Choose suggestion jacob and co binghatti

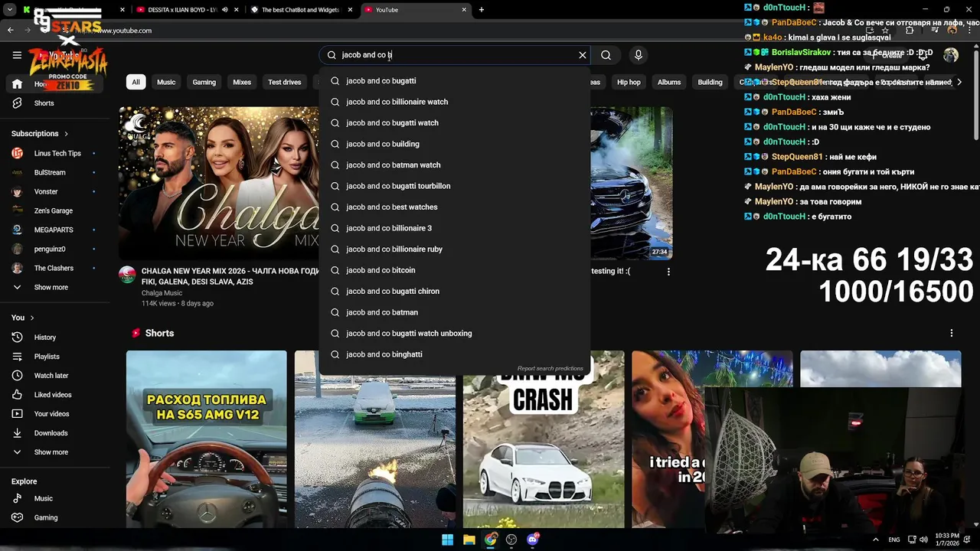pos(455,354)
